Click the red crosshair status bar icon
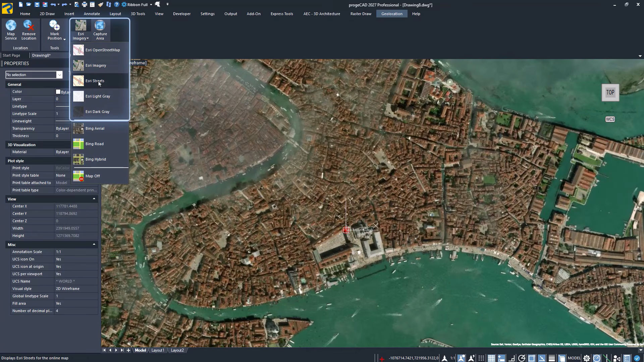 pos(382,359)
